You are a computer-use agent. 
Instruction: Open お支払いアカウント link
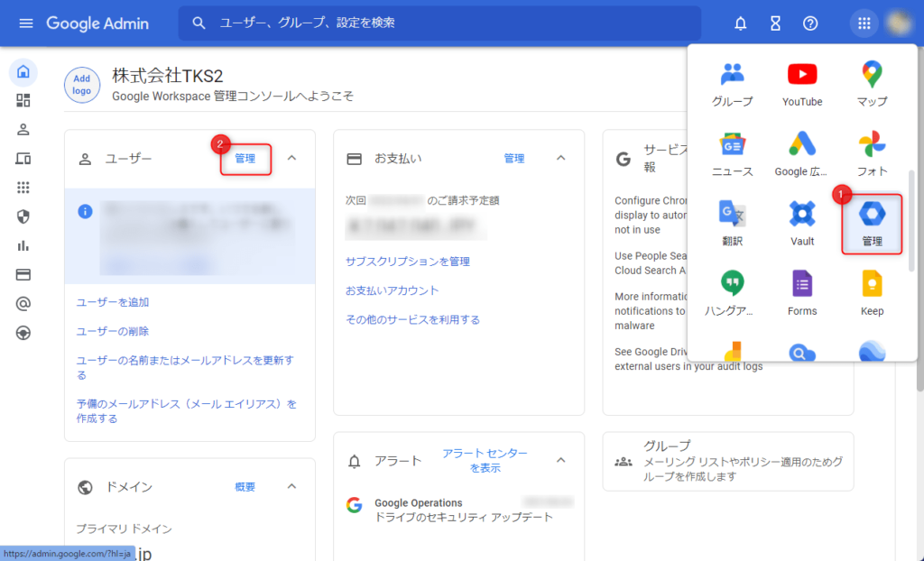tap(393, 290)
